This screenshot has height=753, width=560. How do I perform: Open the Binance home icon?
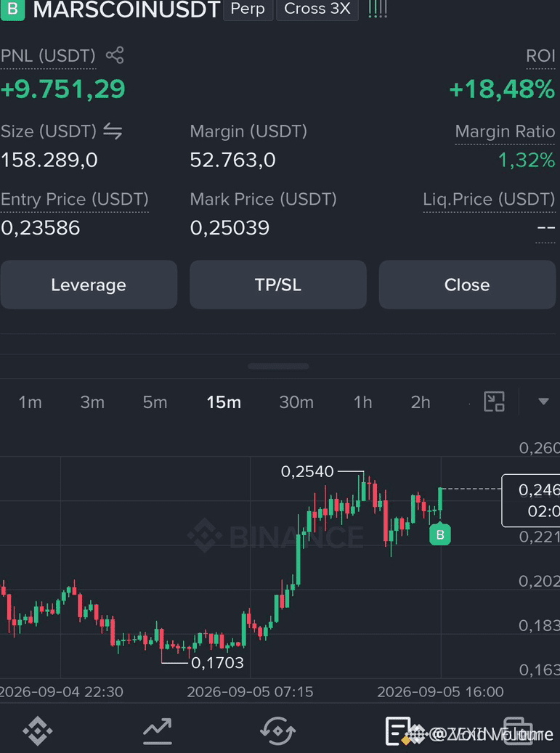pos(38,731)
